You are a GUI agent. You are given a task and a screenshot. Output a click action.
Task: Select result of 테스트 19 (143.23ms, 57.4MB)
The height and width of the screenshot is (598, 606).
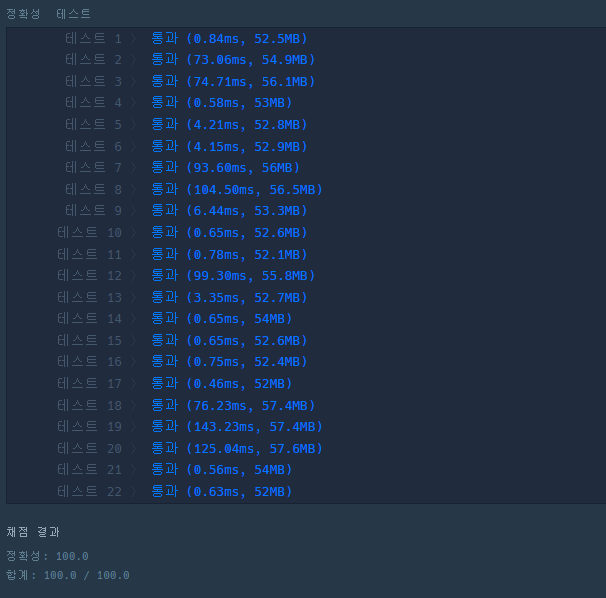click(x=237, y=426)
